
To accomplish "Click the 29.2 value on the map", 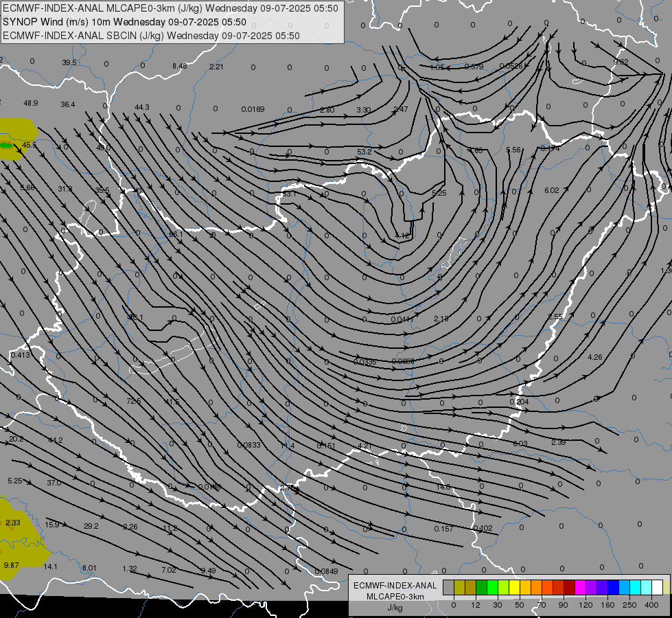I will [91, 526].
